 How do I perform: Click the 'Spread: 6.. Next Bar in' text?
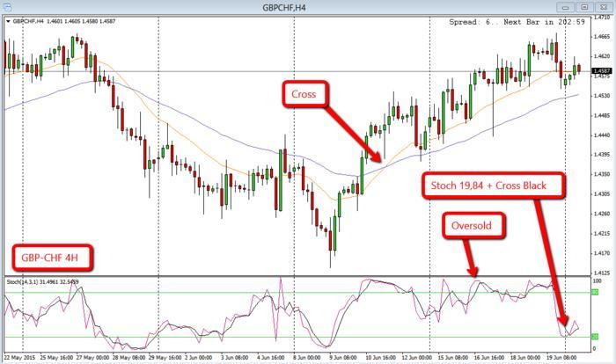point(503,22)
